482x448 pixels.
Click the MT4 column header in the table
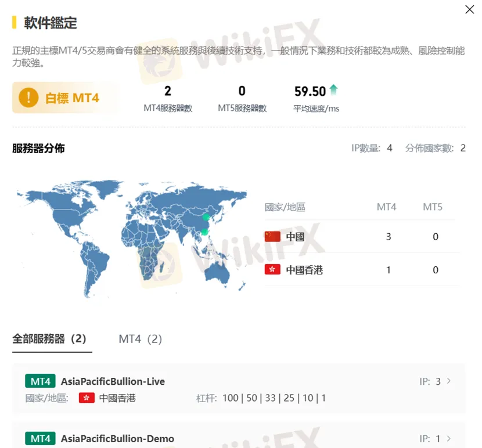pyautogui.click(x=386, y=207)
